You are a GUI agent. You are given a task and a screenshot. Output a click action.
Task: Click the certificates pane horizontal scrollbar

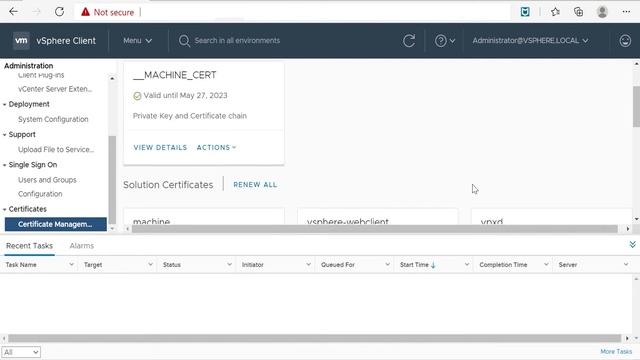pyautogui.click(x=374, y=229)
